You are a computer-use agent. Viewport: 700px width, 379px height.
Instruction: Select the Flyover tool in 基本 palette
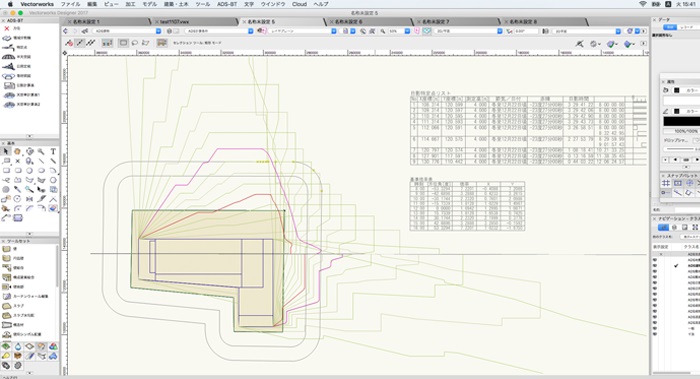[x=29, y=151]
